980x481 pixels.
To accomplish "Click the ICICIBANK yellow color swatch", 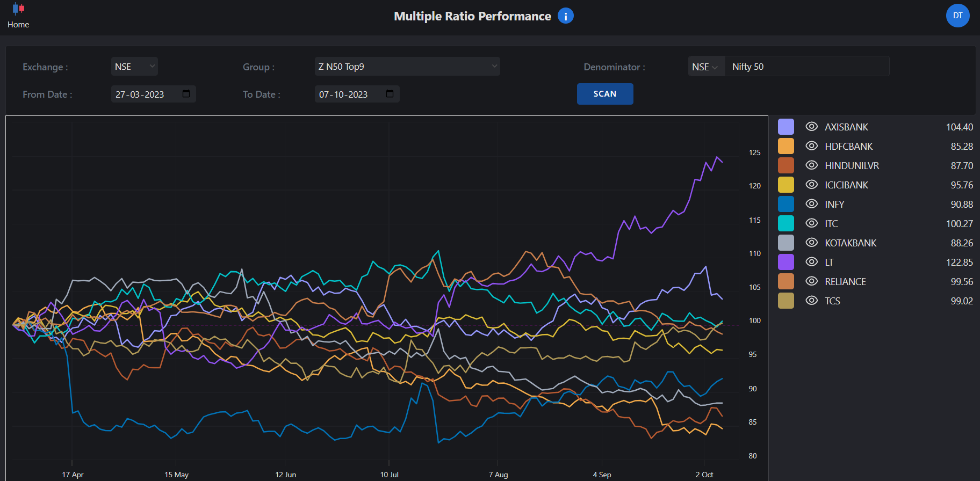I will pyautogui.click(x=786, y=185).
